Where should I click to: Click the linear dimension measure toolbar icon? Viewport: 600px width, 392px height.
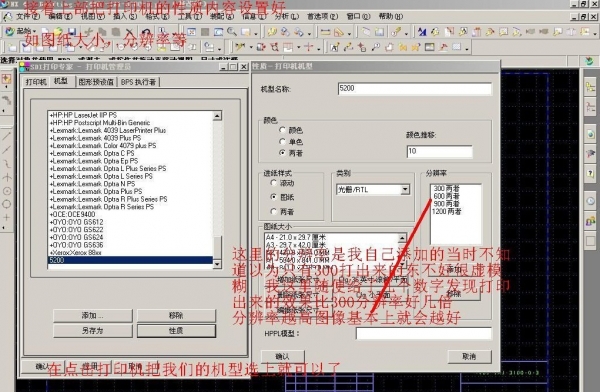point(325,32)
